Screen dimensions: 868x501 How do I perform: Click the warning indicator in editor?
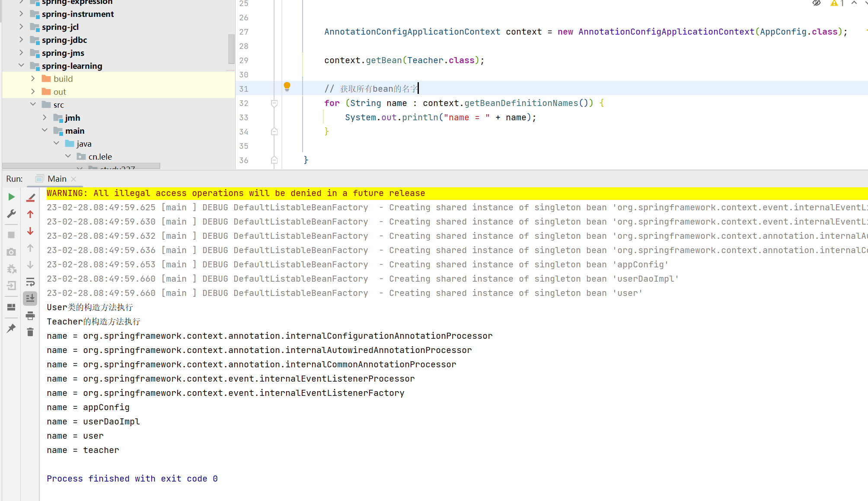click(x=837, y=3)
